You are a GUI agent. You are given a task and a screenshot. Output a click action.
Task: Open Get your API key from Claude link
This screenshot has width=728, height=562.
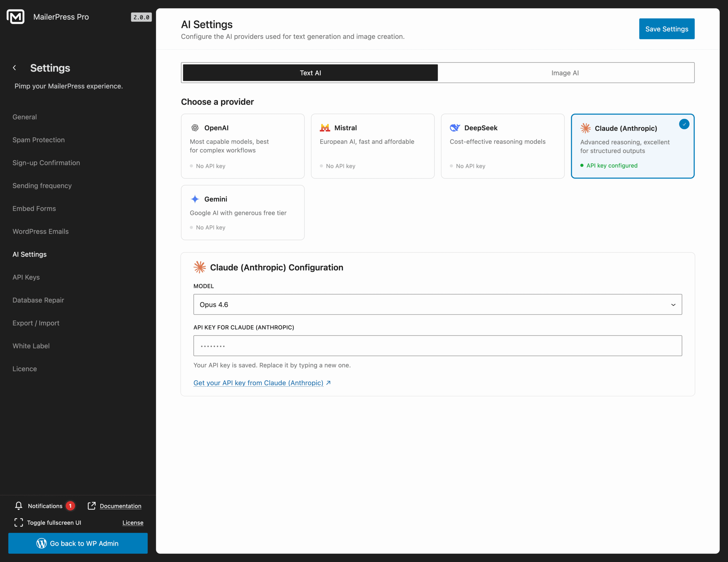(x=258, y=383)
